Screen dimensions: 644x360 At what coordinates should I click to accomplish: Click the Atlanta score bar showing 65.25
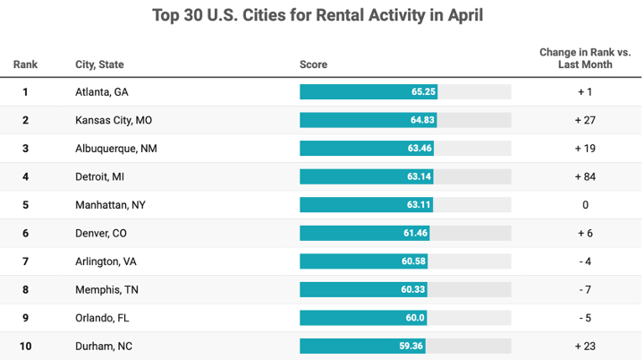click(x=369, y=92)
